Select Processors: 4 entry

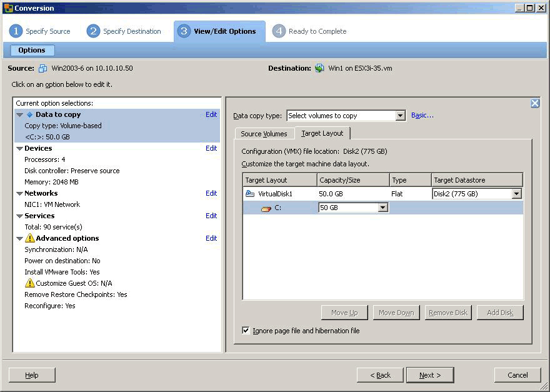(x=45, y=159)
